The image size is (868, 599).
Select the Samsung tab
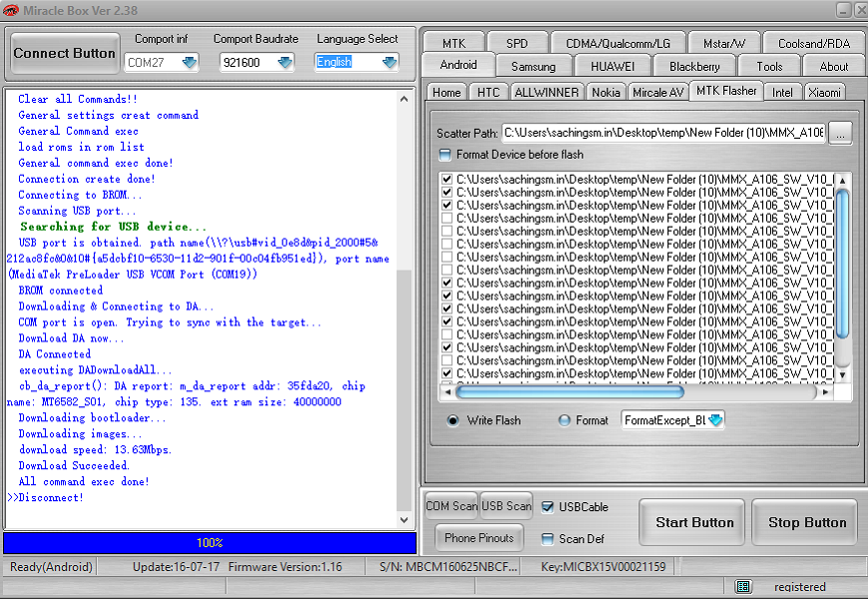[x=533, y=67]
